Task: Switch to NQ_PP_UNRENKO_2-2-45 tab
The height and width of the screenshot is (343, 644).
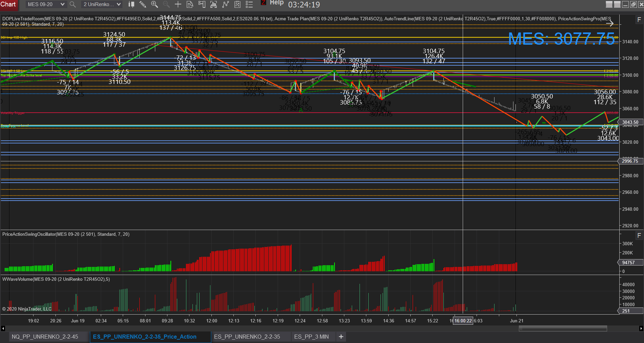Action: pyautogui.click(x=45, y=337)
